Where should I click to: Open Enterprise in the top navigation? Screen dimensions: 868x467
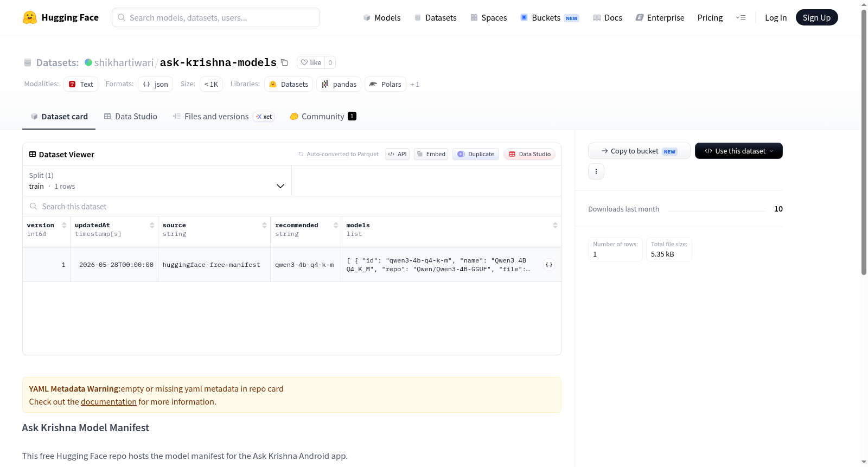660,17
